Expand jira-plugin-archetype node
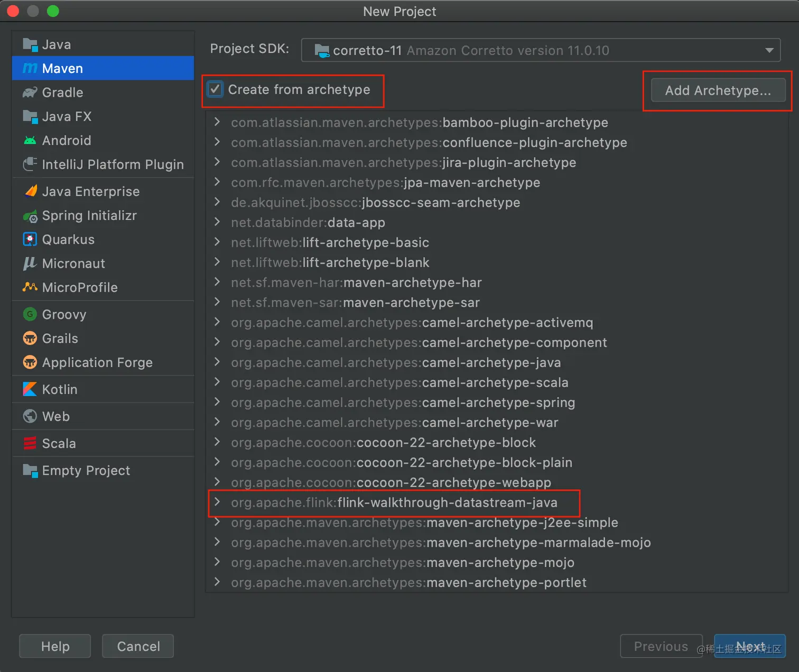 [x=217, y=162]
